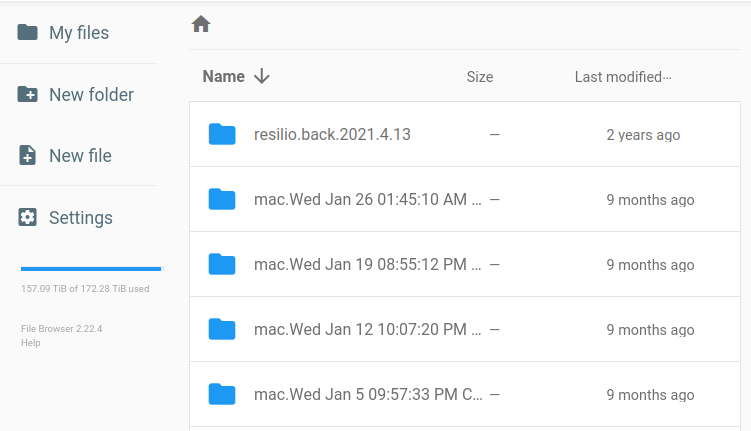This screenshot has height=431, width=751.
Task: Click the home breadcrumb icon
Action: [x=201, y=24]
